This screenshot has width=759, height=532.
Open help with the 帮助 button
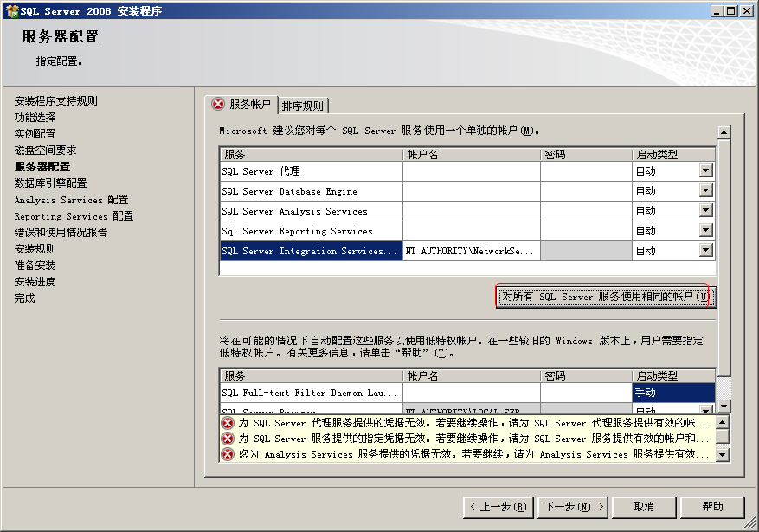pos(712,507)
